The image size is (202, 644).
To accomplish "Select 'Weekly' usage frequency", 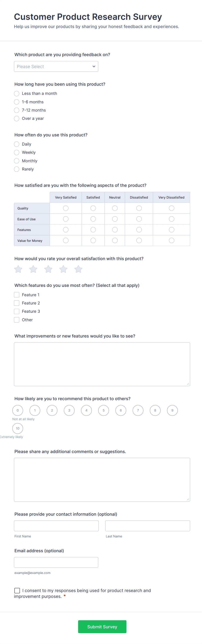I will click(x=17, y=152).
